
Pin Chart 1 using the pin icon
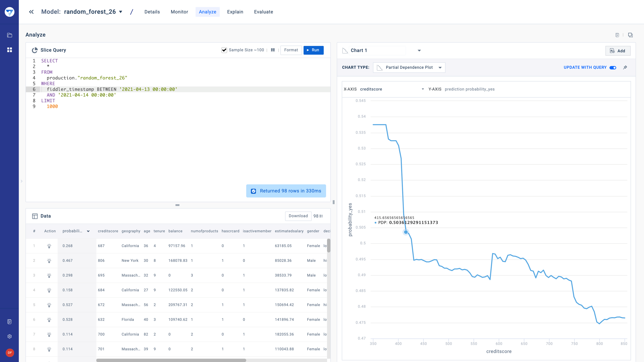(x=625, y=67)
